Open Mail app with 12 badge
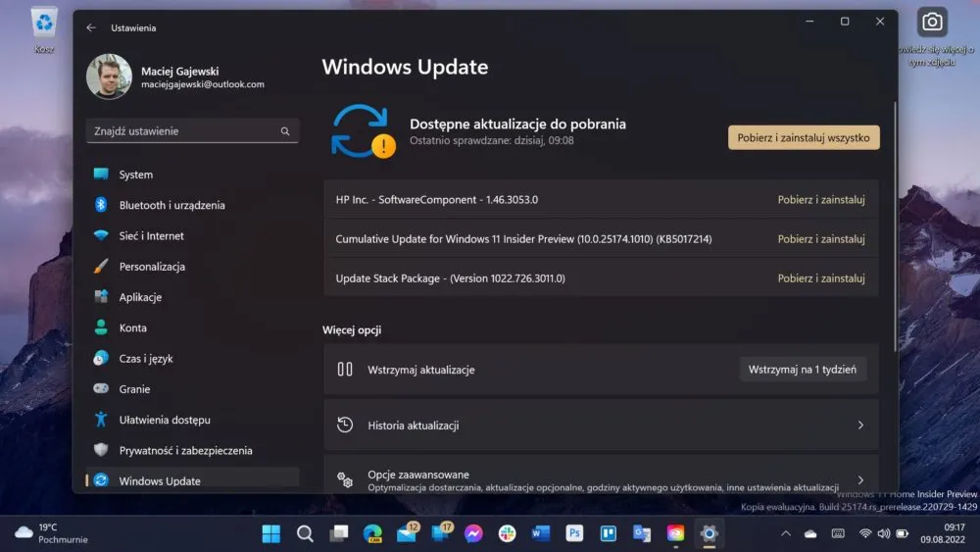Viewport: 980px width, 552px height. (407, 532)
